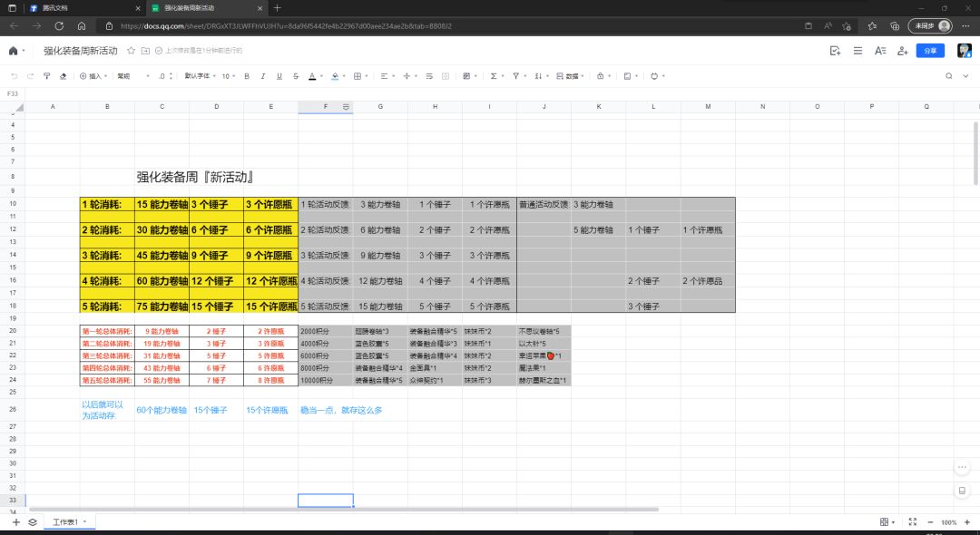This screenshot has height=535, width=980.
Task: Click the add collaborator icon
Action: [x=902, y=51]
